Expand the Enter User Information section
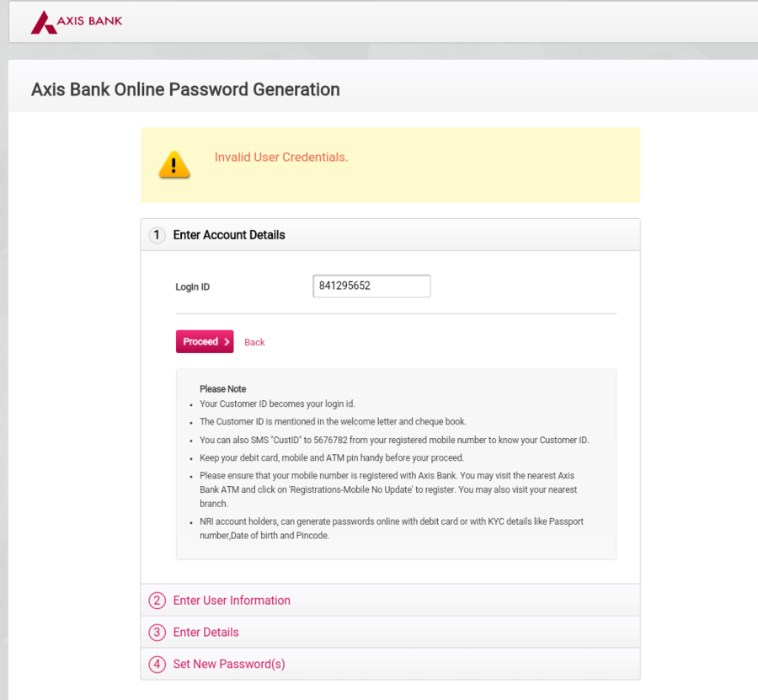Viewport: 758px width, 700px height. tap(232, 601)
